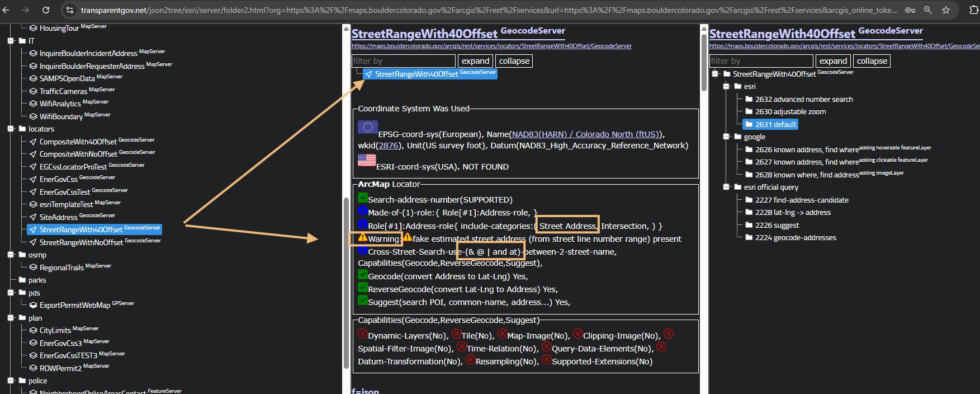Bookmark this page with star icon
The width and height of the screenshot is (980, 394).
946,10
